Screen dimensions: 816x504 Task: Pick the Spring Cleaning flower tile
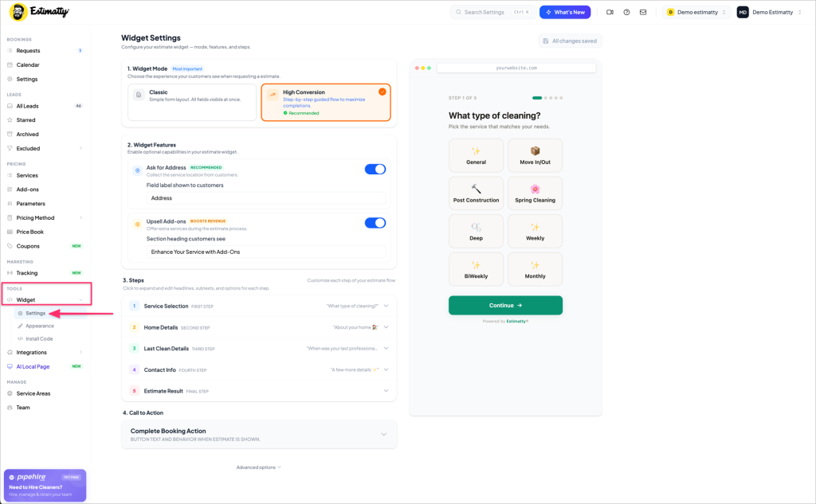click(535, 193)
